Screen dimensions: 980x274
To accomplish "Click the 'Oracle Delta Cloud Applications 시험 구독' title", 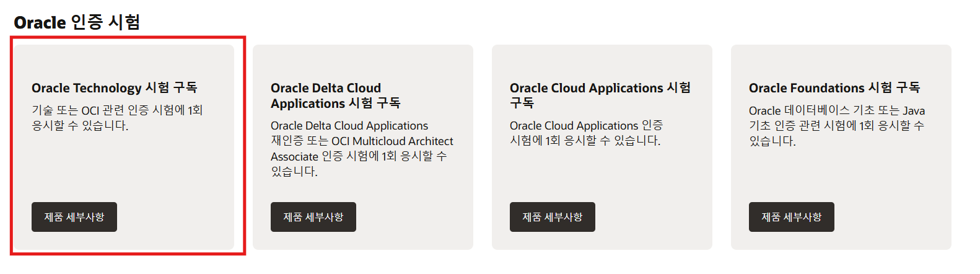I will (x=336, y=95).
